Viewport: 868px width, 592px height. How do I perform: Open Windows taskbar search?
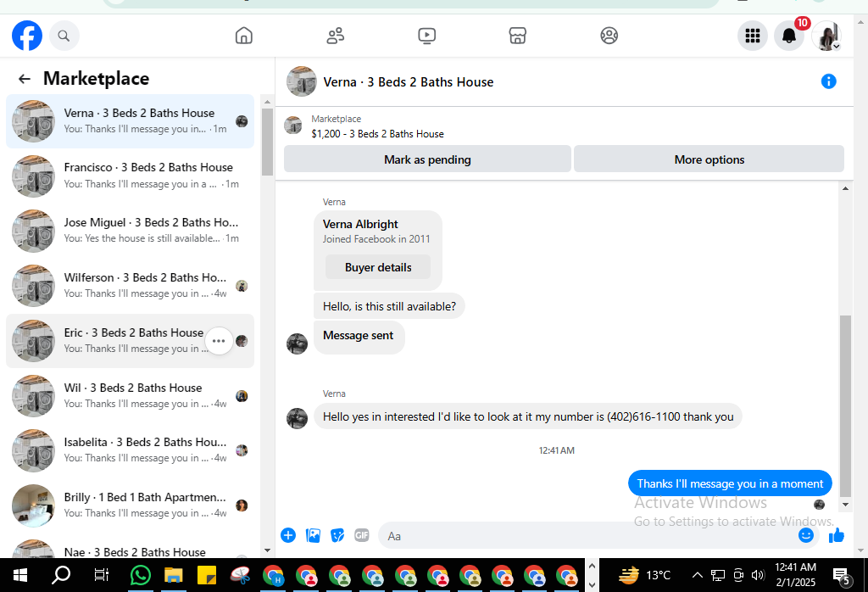(x=61, y=575)
